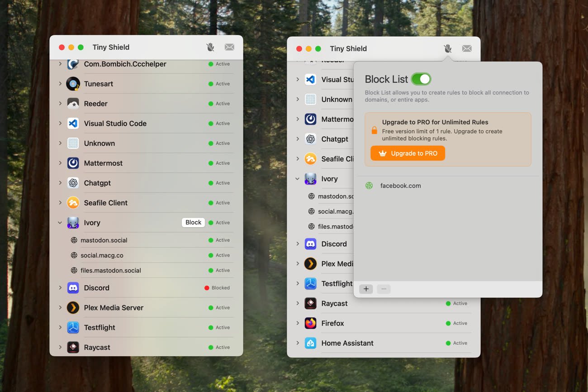Toggle Ivory's Active status in left window
Screen dimensions: 588x392
click(x=219, y=223)
